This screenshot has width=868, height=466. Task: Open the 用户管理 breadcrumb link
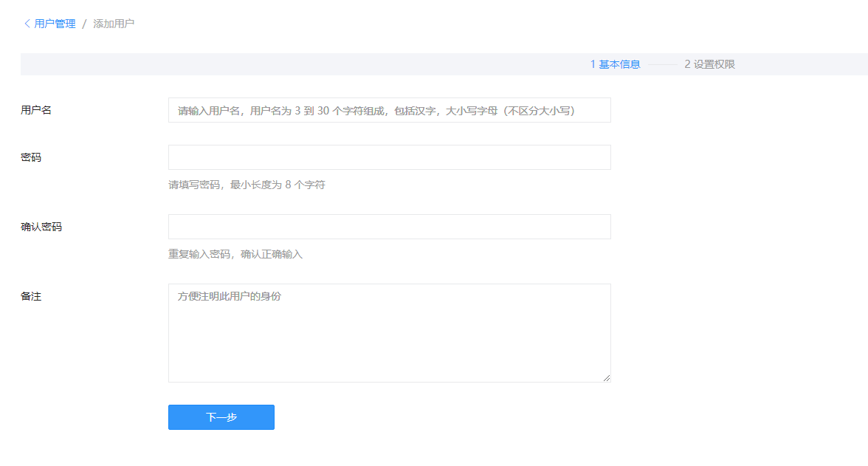(55, 24)
